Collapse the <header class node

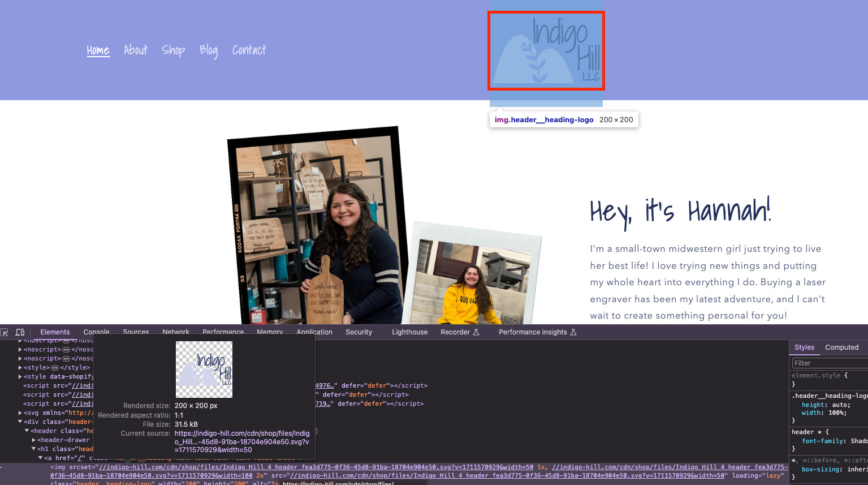pos(27,431)
